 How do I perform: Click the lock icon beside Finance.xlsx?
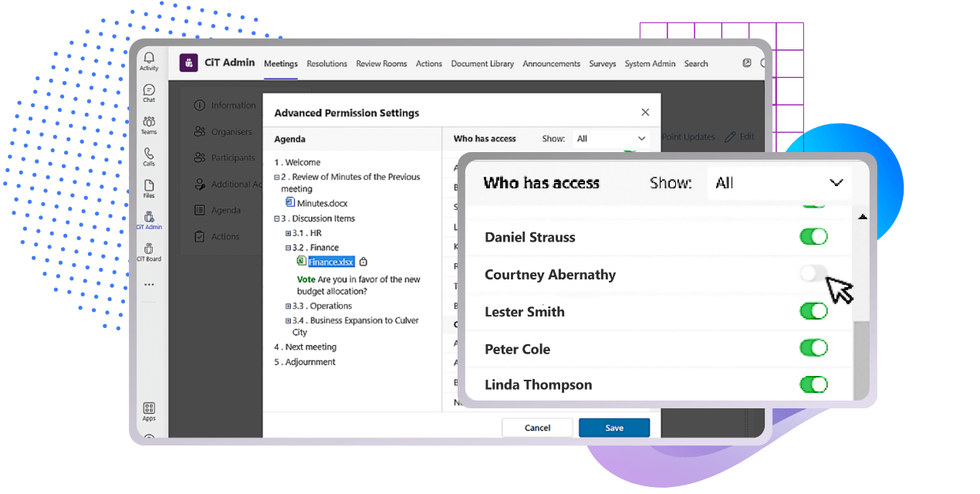(363, 262)
